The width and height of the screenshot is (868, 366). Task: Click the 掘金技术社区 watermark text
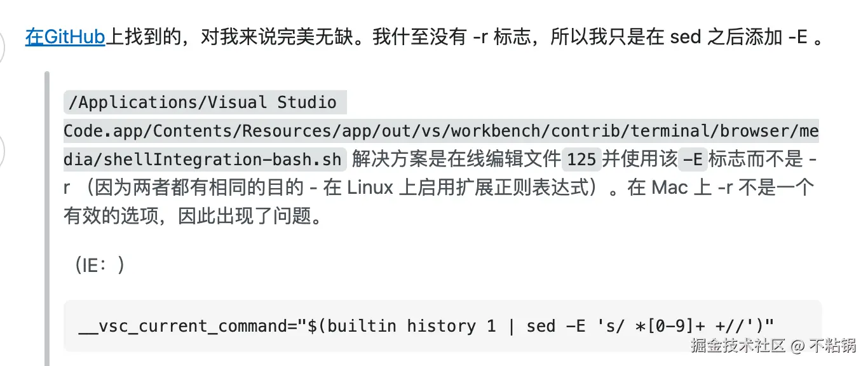click(x=738, y=346)
